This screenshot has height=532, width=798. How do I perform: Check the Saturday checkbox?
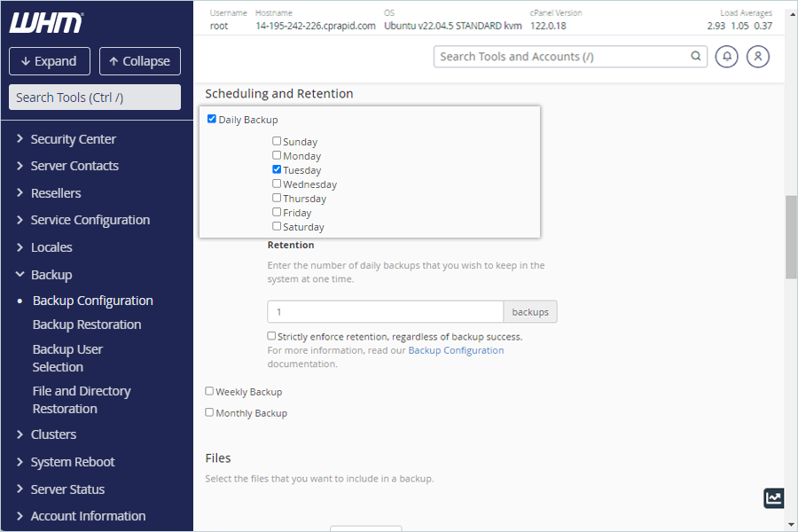277,227
